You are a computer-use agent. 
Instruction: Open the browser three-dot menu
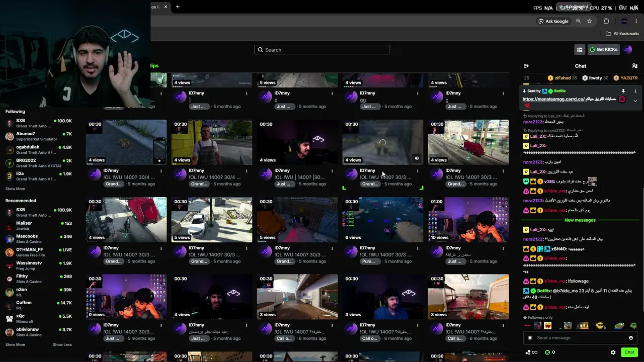click(x=636, y=21)
